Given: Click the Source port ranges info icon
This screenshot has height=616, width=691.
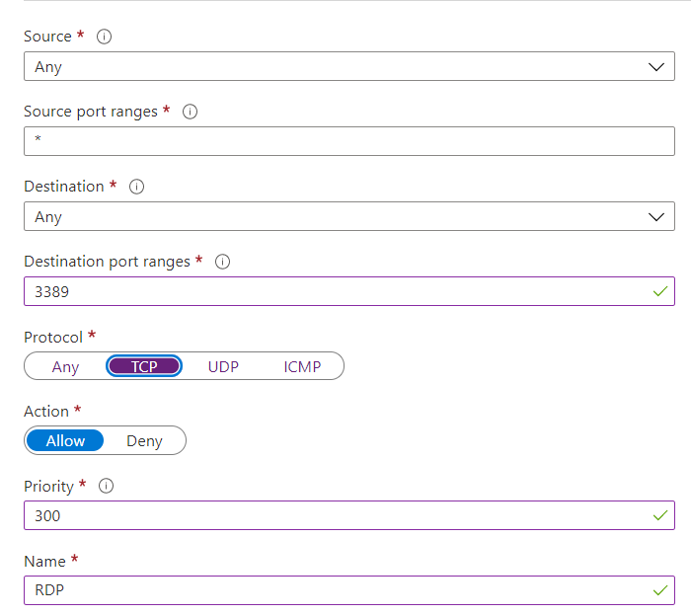Looking at the screenshot, I should [191, 112].
